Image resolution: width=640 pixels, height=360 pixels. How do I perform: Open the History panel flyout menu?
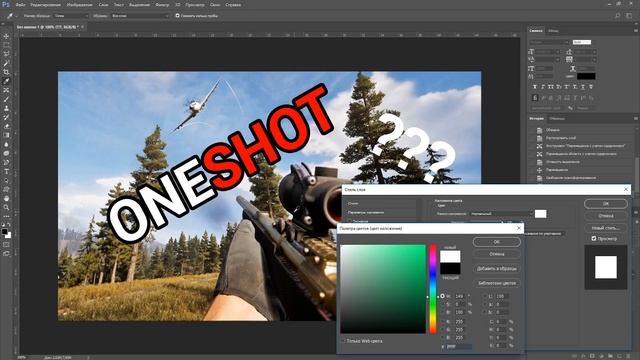point(636,118)
